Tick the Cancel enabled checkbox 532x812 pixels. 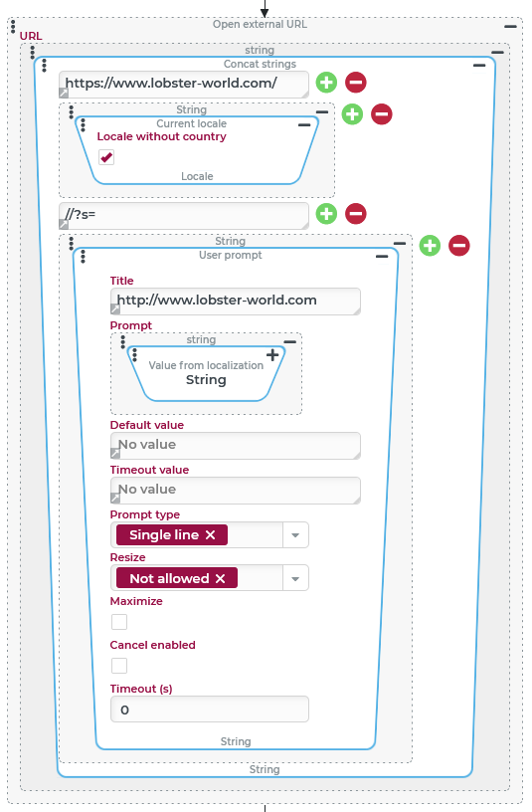[x=119, y=666]
